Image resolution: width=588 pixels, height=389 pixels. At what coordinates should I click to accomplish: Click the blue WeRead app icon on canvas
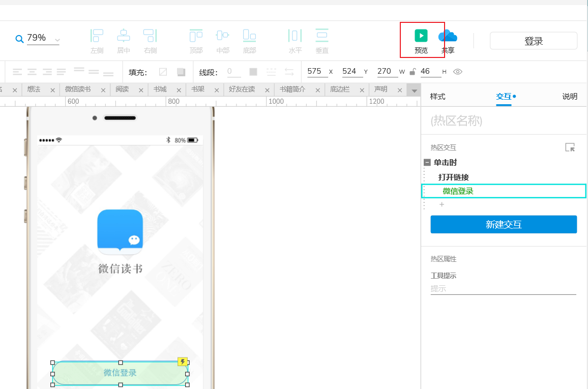pos(120,232)
